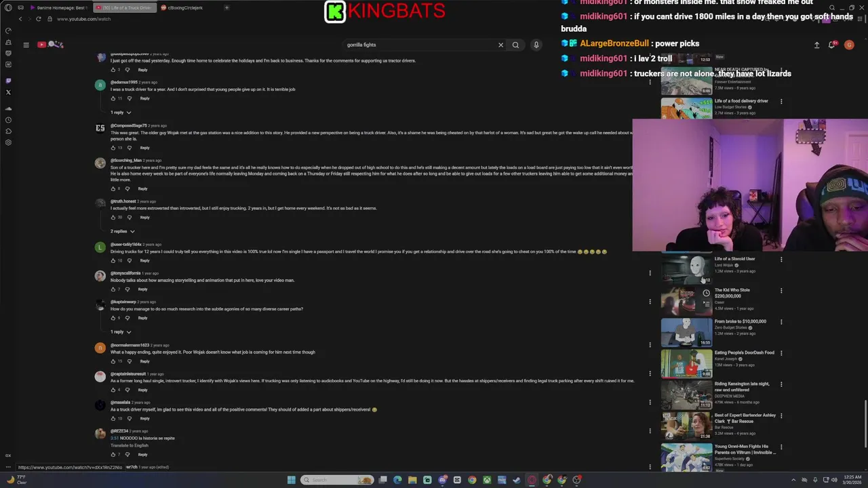Like the comment by @normakermann1623
The height and width of the screenshot is (488, 868).
coord(113,361)
